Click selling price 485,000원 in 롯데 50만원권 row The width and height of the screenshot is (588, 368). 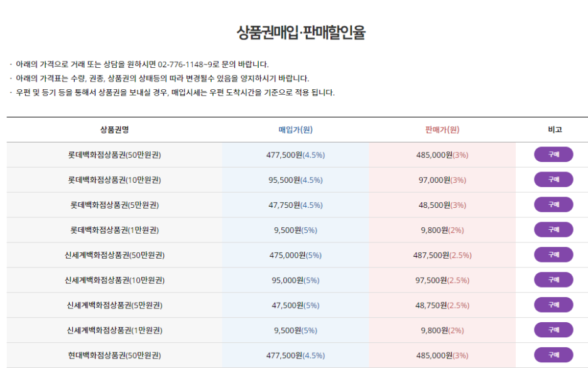coord(442,154)
